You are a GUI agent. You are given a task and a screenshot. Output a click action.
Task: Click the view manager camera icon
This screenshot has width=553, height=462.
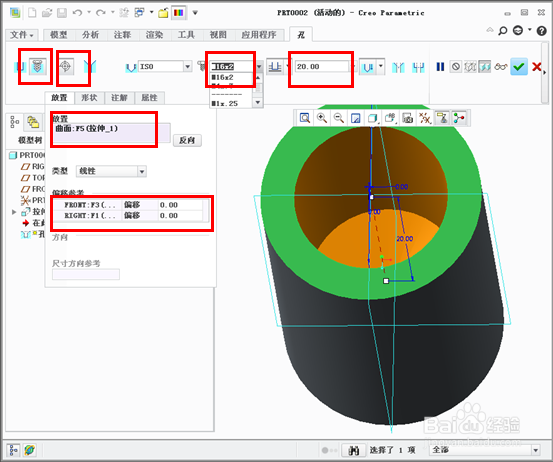pos(407,118)
